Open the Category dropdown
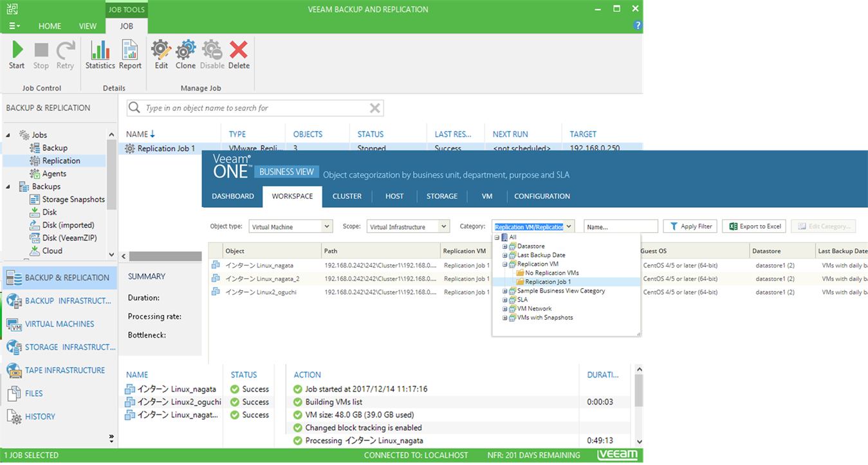Image resolution: width=868 pixels, height=465 pixels. pyautogui.click(x=533, y=226)
